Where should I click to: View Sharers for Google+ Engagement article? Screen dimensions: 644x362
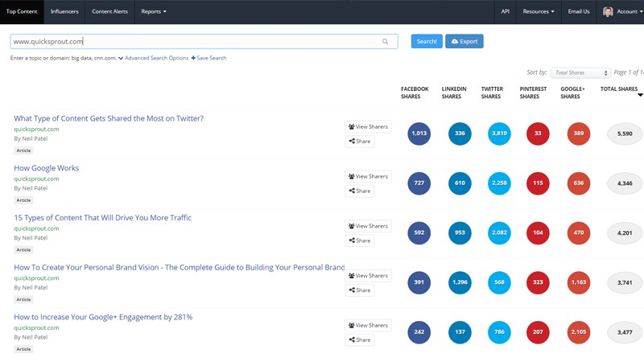(x=368, y=326)
